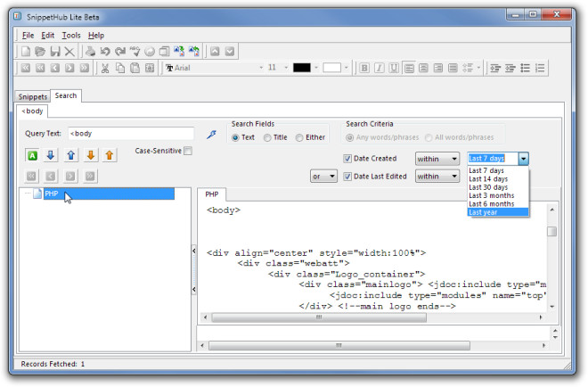Open the File menu
This screenshot has width=588, height=387.
[29, 36]
